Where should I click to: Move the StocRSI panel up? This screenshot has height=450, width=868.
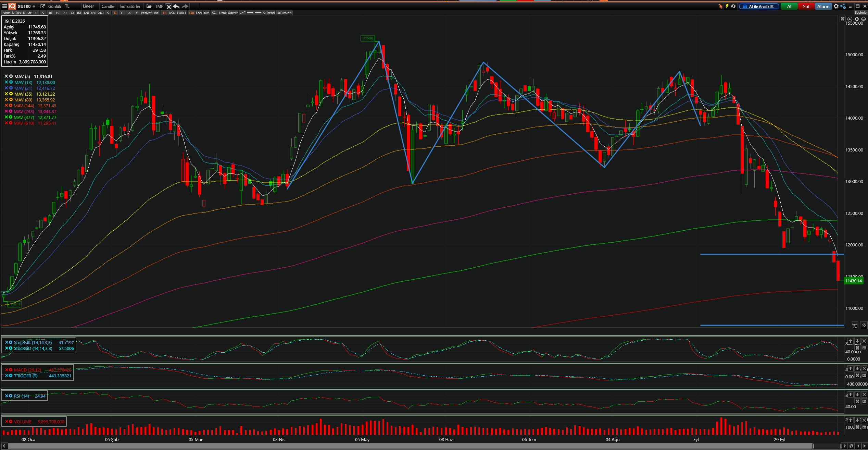point(851,341)
